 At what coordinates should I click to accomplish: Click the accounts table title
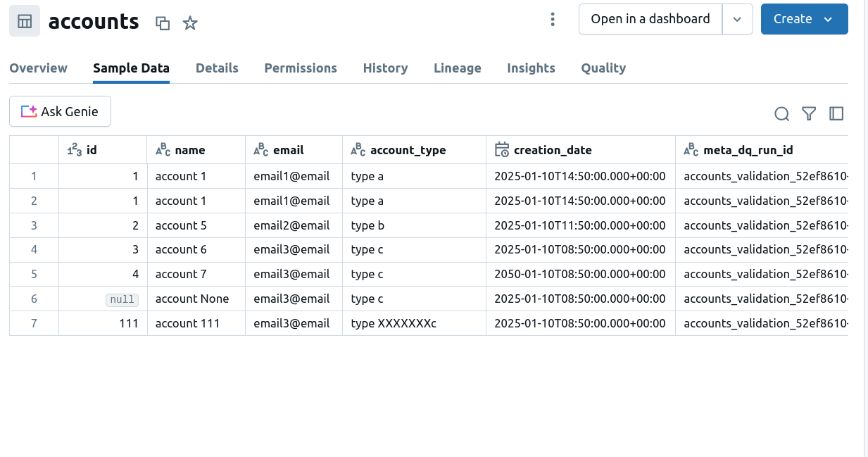click(x=94, y=22)
